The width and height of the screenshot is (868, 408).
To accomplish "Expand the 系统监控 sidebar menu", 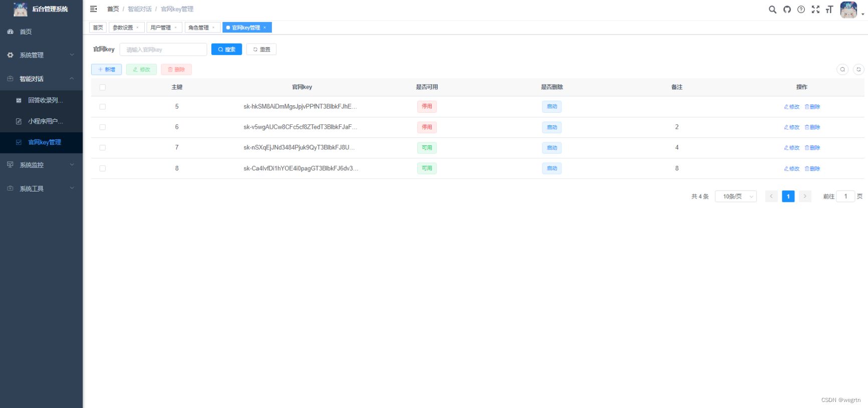I will coord(41,165).
